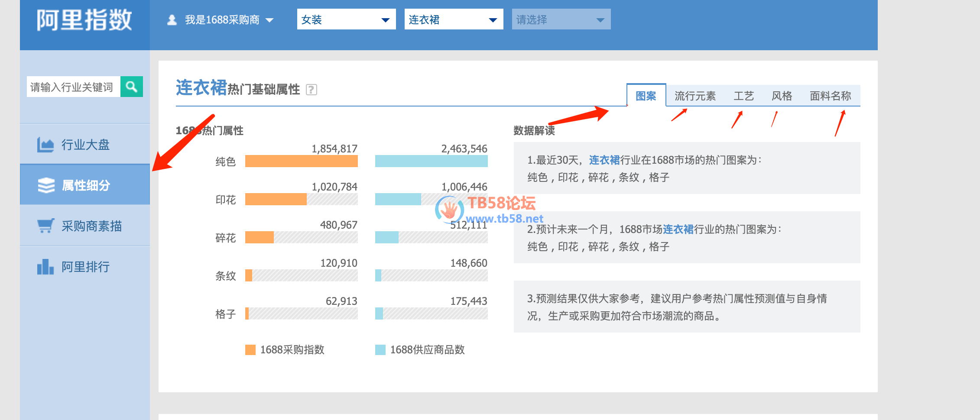Image resolution: width=980 pixels, height=420 pixels.
Task: Switch to the 流行元素 tab
Action: 695,96
